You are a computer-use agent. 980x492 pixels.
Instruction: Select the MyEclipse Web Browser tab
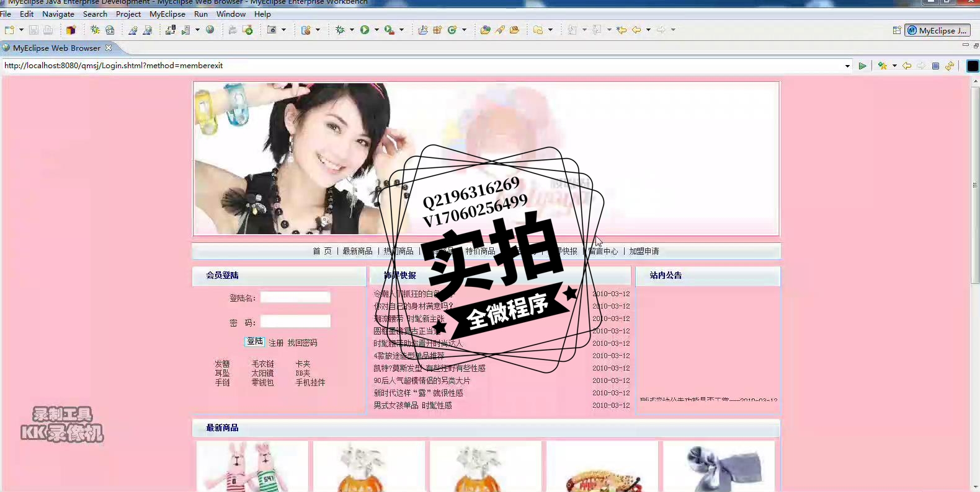[x=56, y=48]
